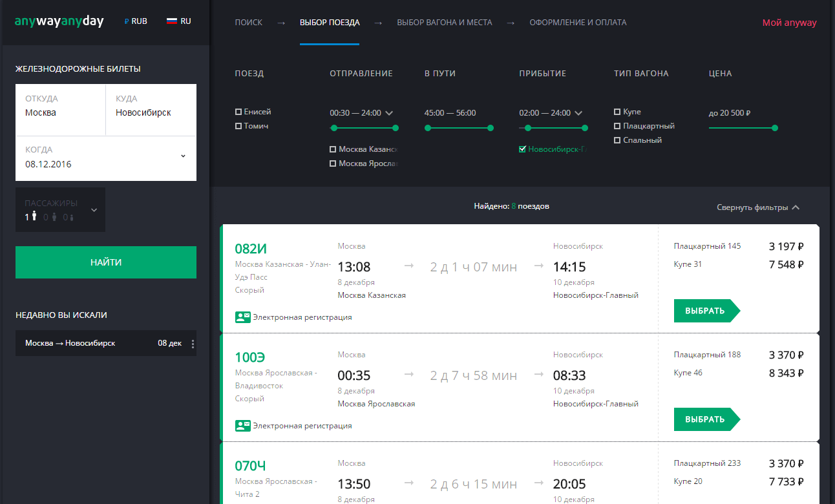Open three-dot menu for recent search

point(193,344)
